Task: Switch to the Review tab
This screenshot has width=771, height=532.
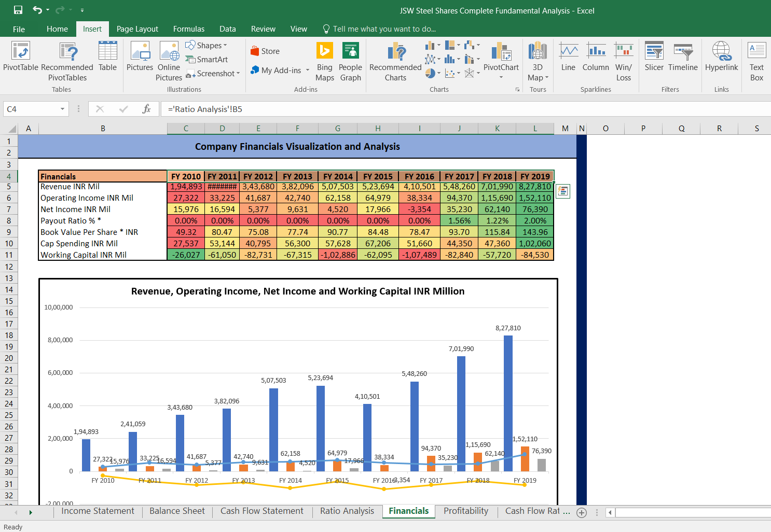Action: (263, 29)
